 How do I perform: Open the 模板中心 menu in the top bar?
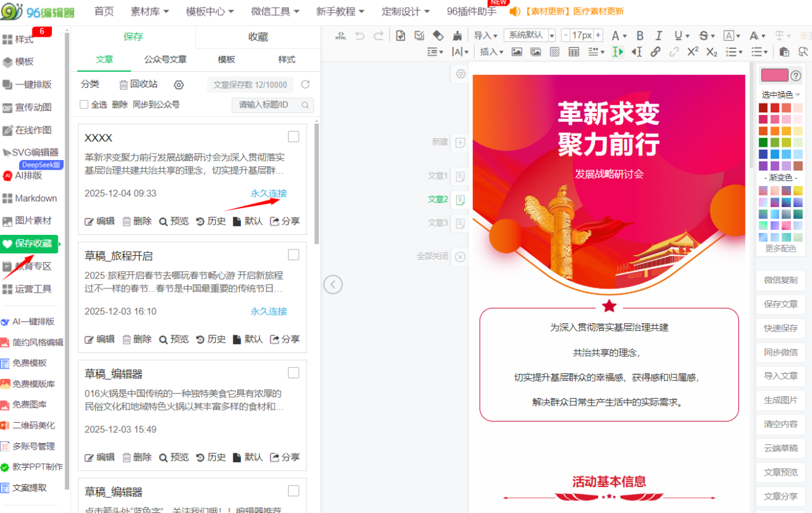[x=209, y=11]
